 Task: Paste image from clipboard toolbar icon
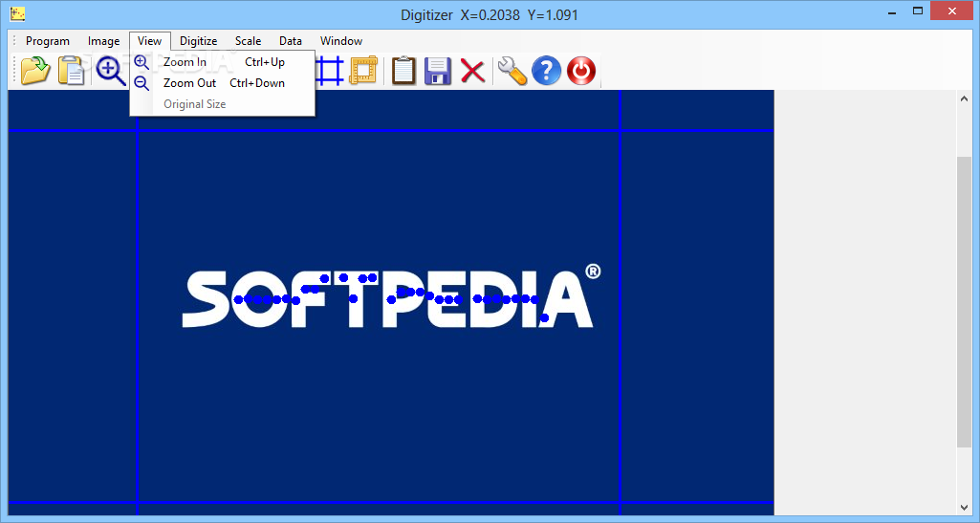click(x=72, y=70)
